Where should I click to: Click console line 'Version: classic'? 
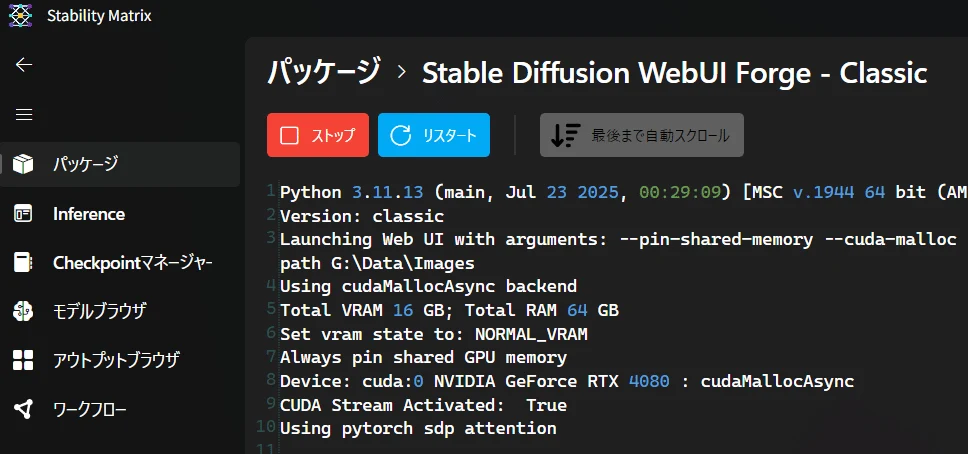(362, 216)
